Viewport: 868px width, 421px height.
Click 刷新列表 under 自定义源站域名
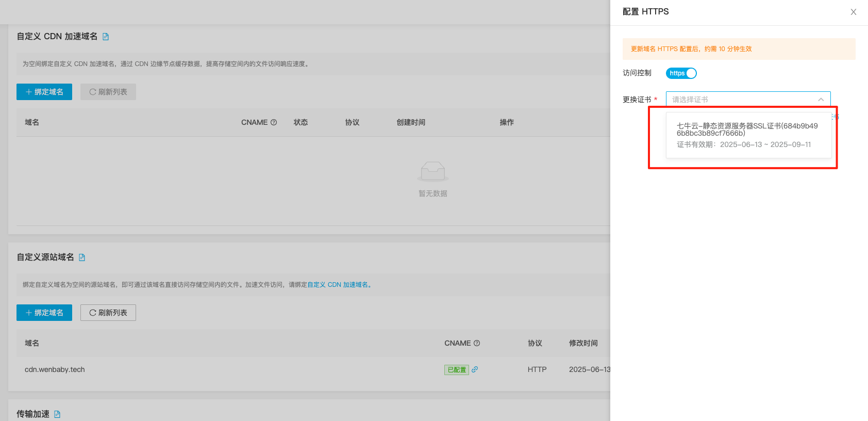click(108, 313)
